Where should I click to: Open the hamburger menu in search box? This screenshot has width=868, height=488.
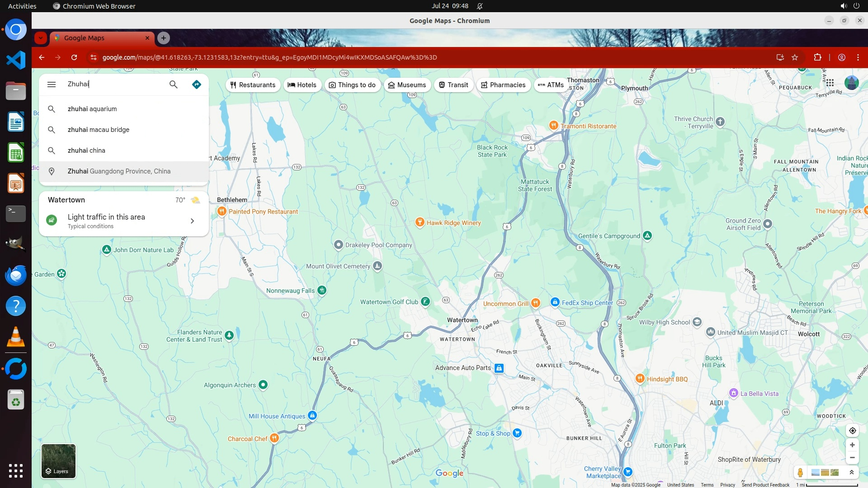pyautogui.click(x=52, y=84)
